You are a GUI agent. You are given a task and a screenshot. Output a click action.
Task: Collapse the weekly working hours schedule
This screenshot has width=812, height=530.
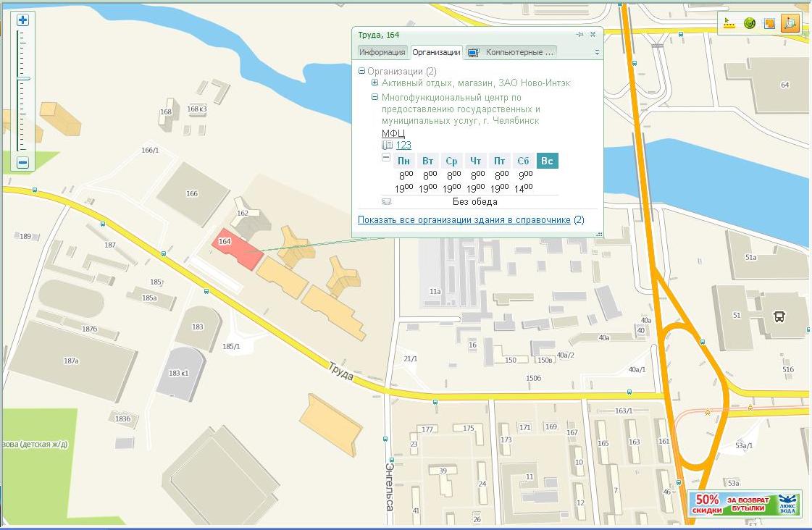pyautogui.click(x=386, y=157)
